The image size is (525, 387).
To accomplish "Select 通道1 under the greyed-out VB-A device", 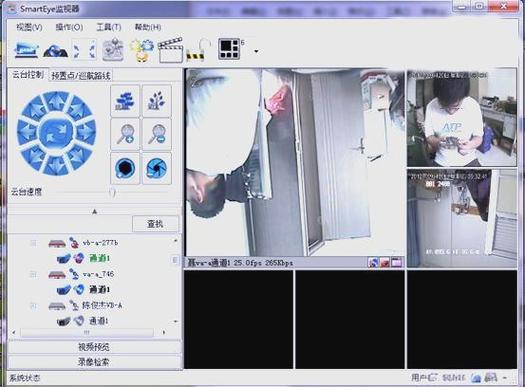I will 98,321.
